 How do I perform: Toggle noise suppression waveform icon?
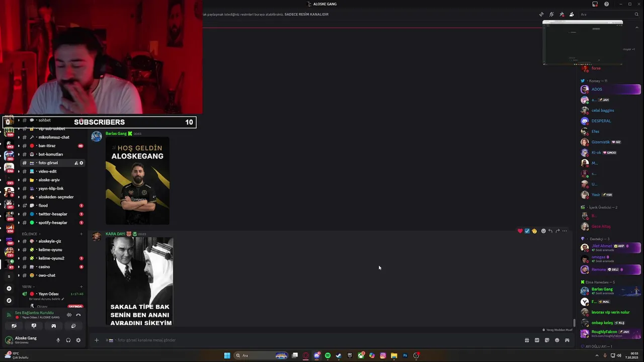[x=69, y=315]
